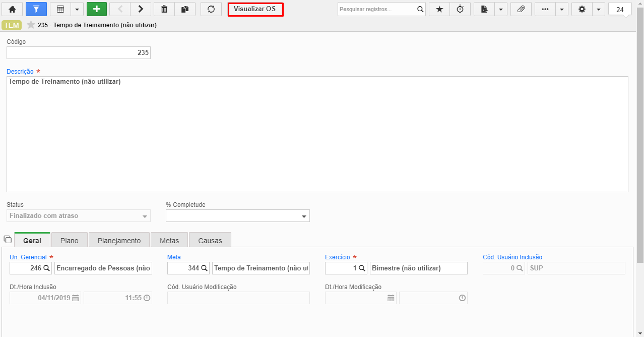The width and height of the screenshot is (644, 337).
Task: Go to the Home screen icon
Action: coord(12,9)
